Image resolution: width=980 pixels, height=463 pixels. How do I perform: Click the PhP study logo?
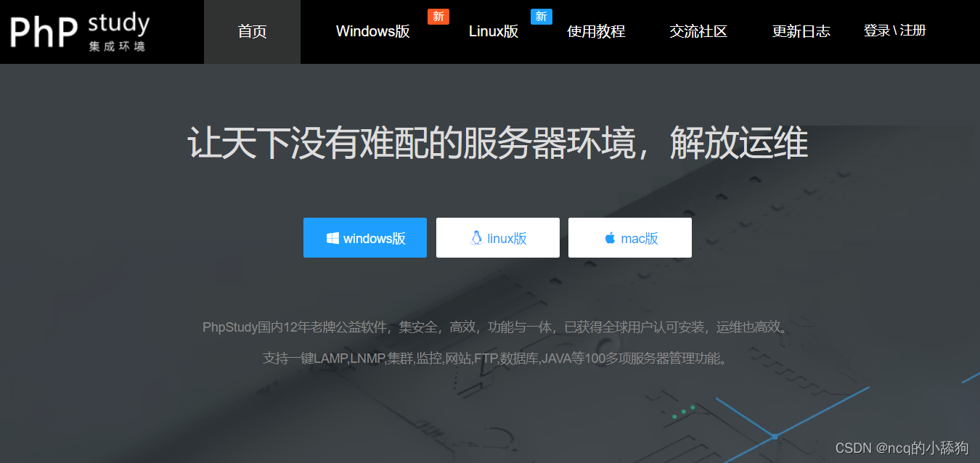(x=80, y=31)
